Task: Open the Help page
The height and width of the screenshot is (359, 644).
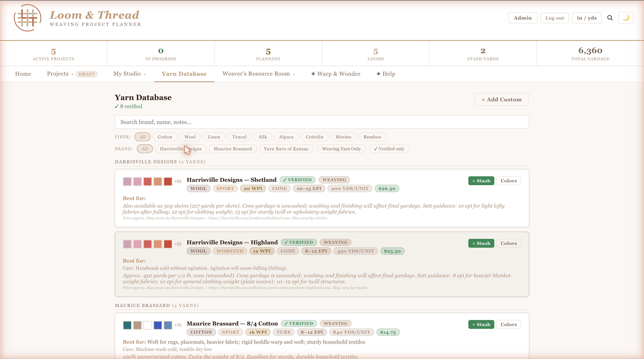Action: pyautogui.click(x=386, y=74)
